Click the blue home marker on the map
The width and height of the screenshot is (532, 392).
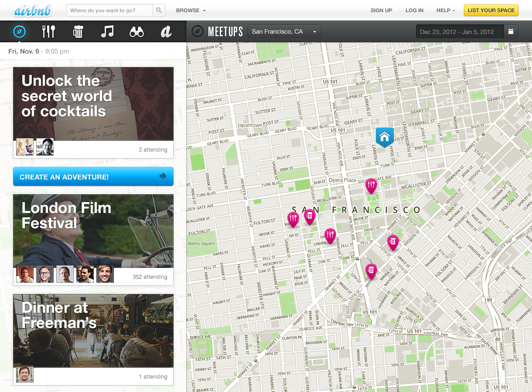385,137
